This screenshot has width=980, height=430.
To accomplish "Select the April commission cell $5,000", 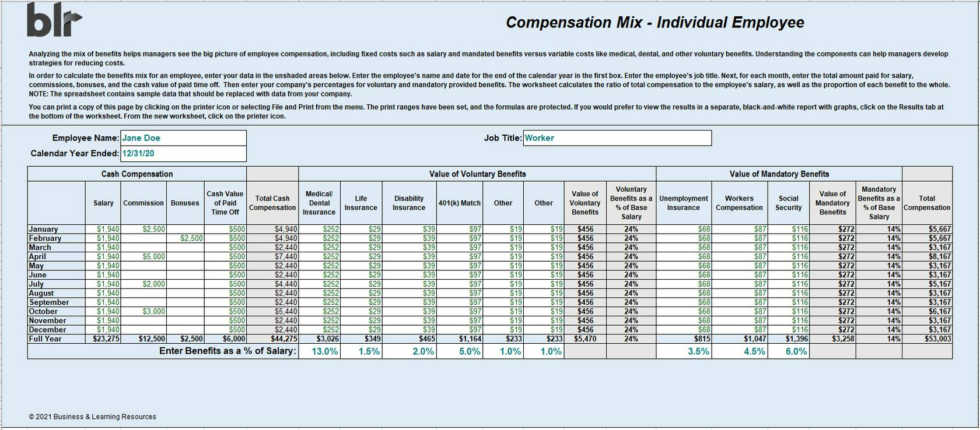I will coord(143,256).
